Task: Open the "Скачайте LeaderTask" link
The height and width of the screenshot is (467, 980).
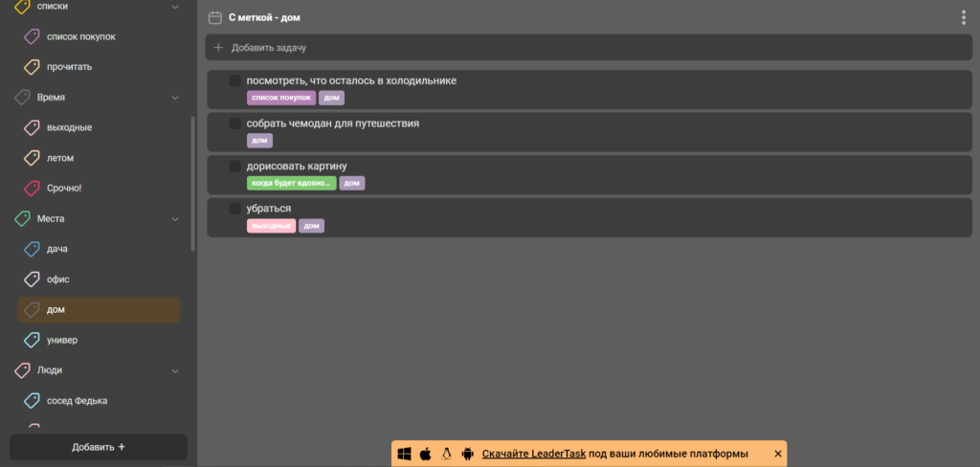Action: click(533, 454)
